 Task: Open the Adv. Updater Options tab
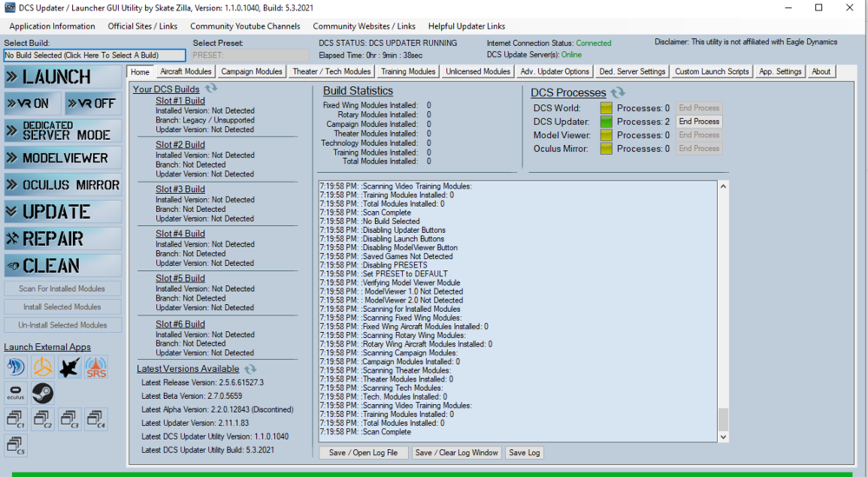pos(555,71)
